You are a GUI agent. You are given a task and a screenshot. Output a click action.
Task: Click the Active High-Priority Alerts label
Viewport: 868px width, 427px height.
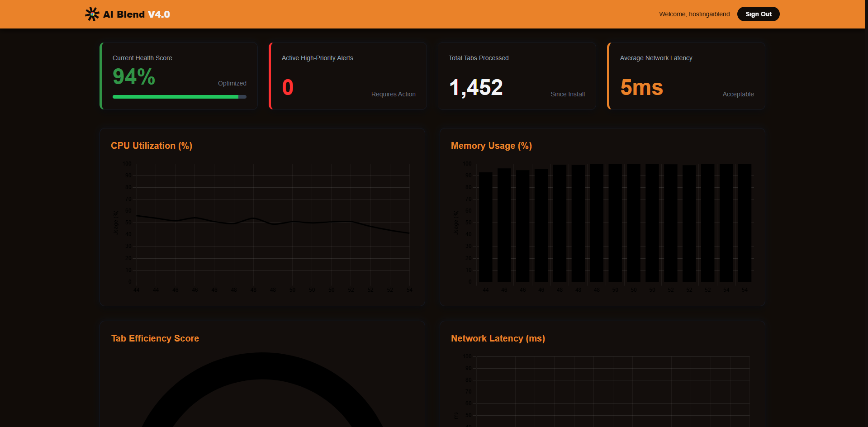(317, 58)
